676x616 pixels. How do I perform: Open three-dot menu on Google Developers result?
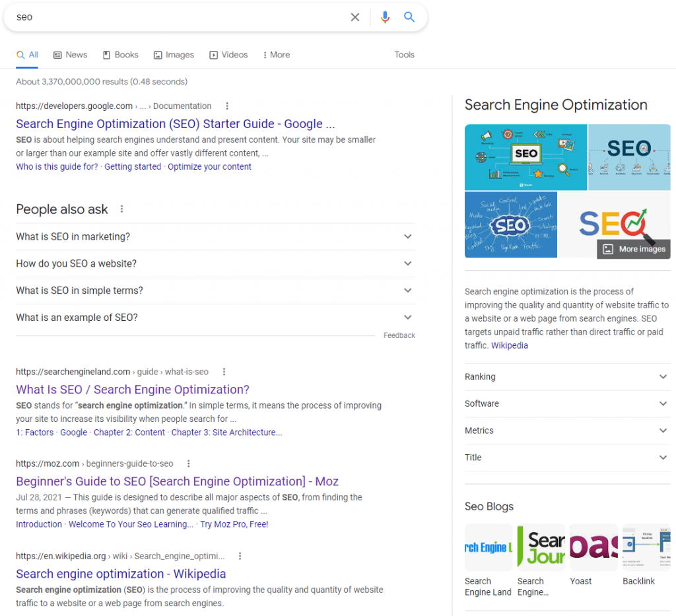point(227,106)
